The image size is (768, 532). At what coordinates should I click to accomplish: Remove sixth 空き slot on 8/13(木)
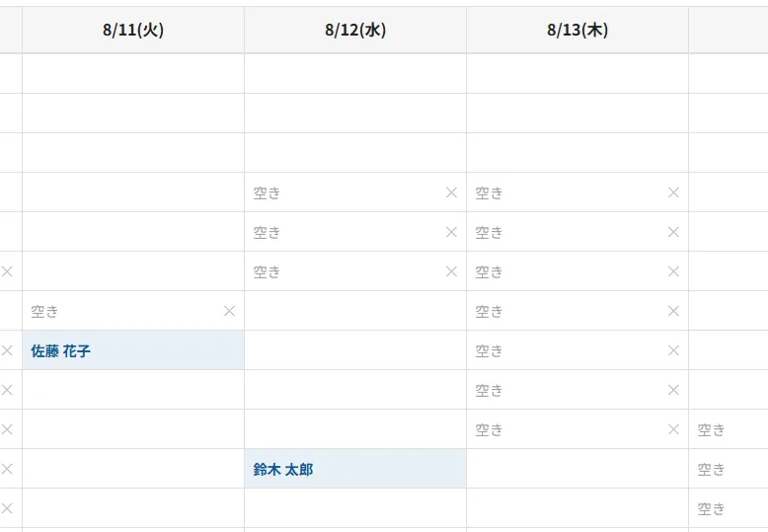tap(673, 390)
